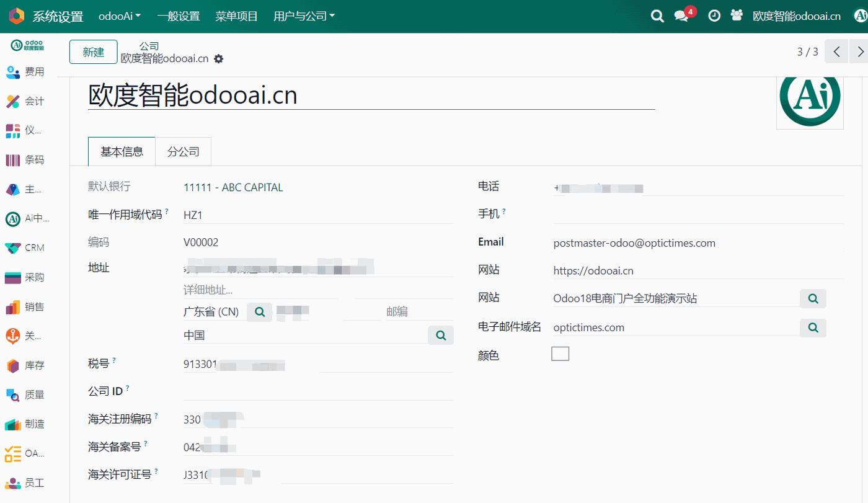Image resolution: width=868 pixels, height=503 pixels.
Task: Click the 3 / 3 pager counter
Action: pos(808,51)
